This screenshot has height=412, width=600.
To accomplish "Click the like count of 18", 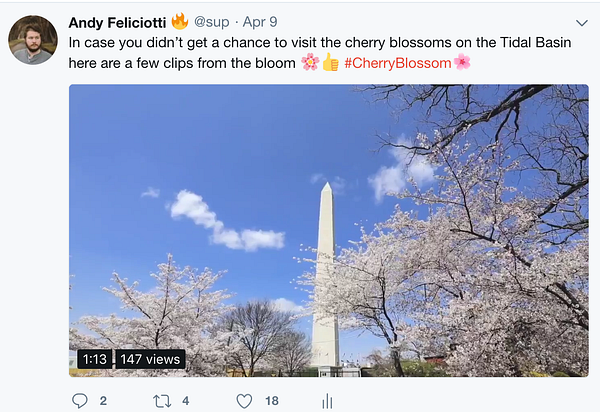I will 272,401.
